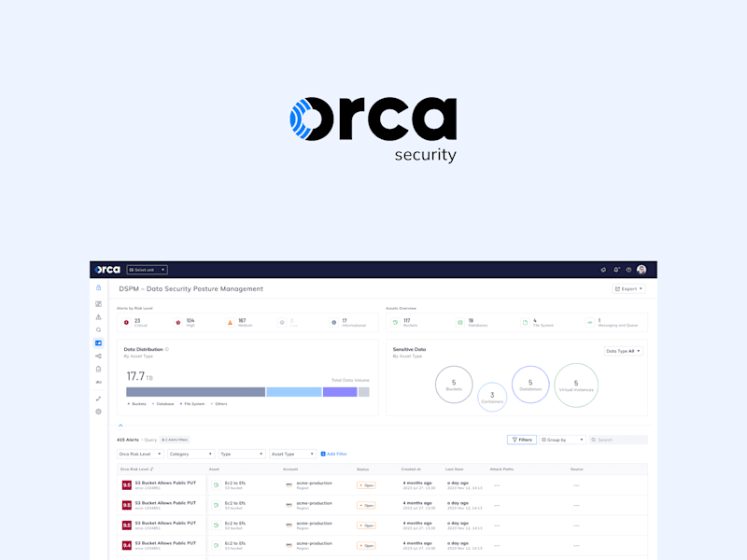Click the Source column header
Screen dimensions: 747x560
[x=576, y=469]
